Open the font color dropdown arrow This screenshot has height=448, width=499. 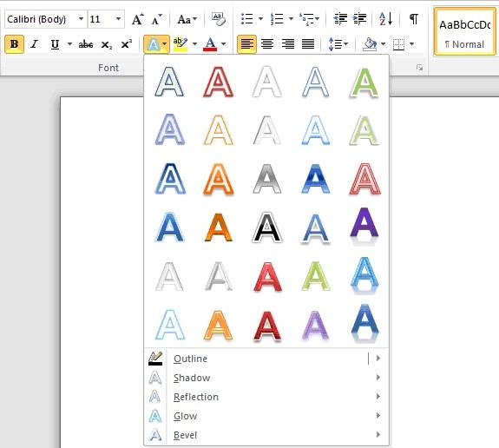(x=224, y=44)
